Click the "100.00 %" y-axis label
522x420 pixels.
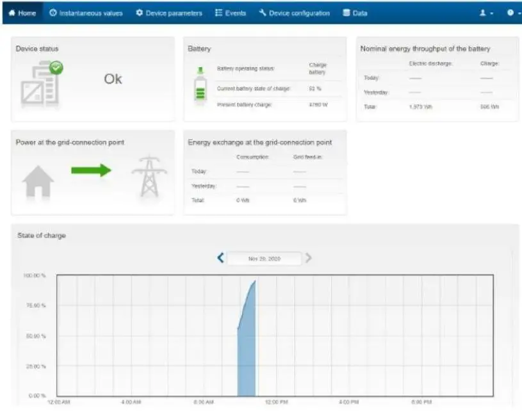[35, 275]
